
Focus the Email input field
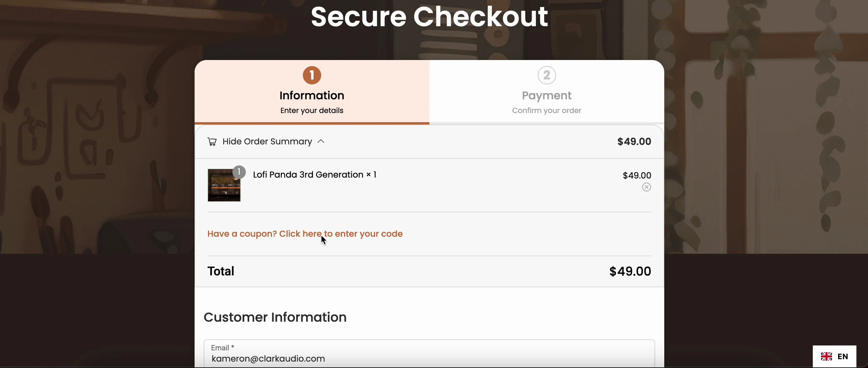tap(429, 353)
